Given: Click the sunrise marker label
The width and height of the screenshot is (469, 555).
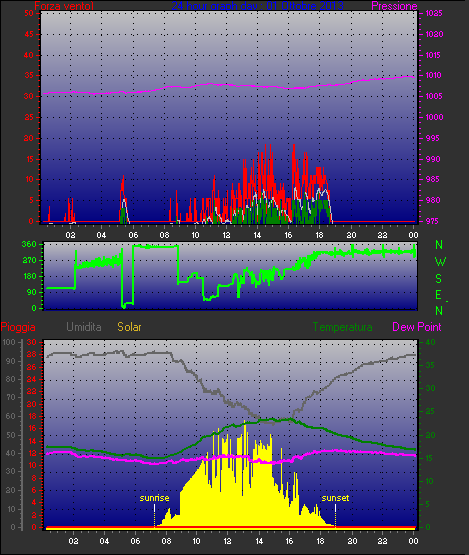Looking at the screenshot, I should point(154,498).
